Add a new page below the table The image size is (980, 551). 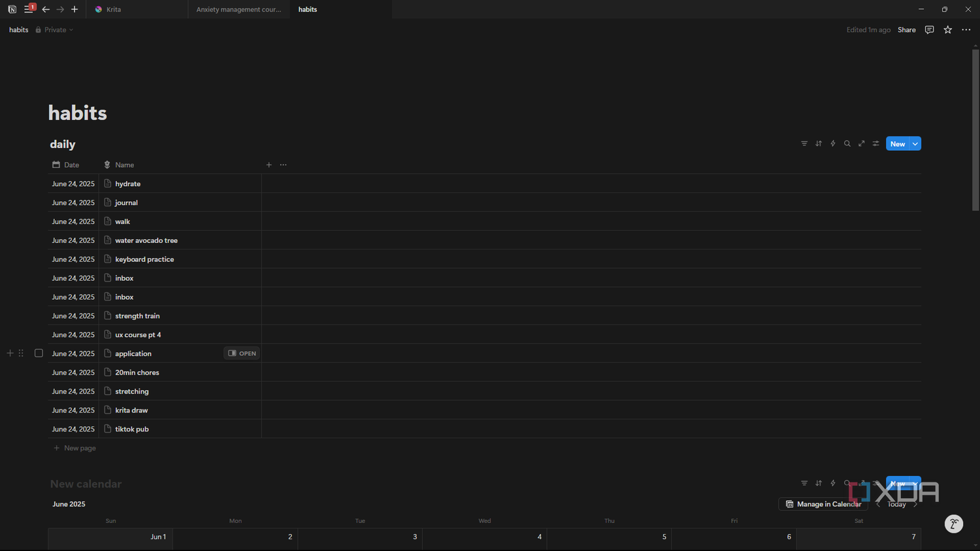(75, 448)
